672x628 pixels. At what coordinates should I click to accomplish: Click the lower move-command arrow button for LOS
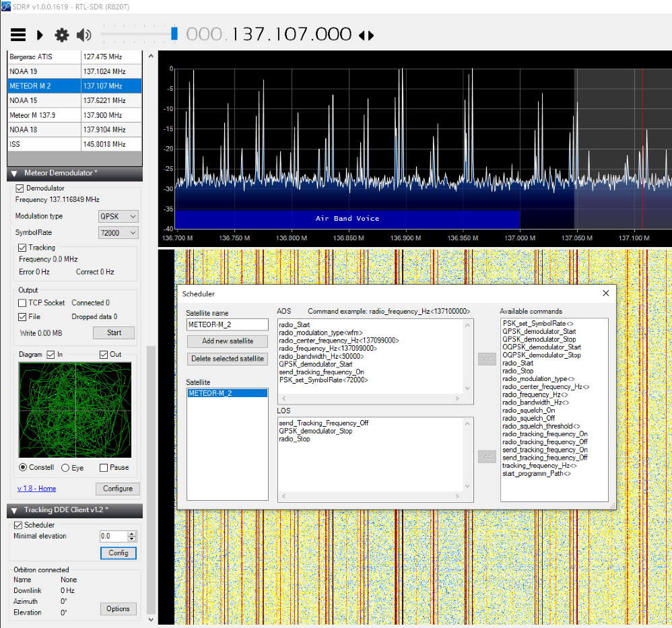coord(486,457)
